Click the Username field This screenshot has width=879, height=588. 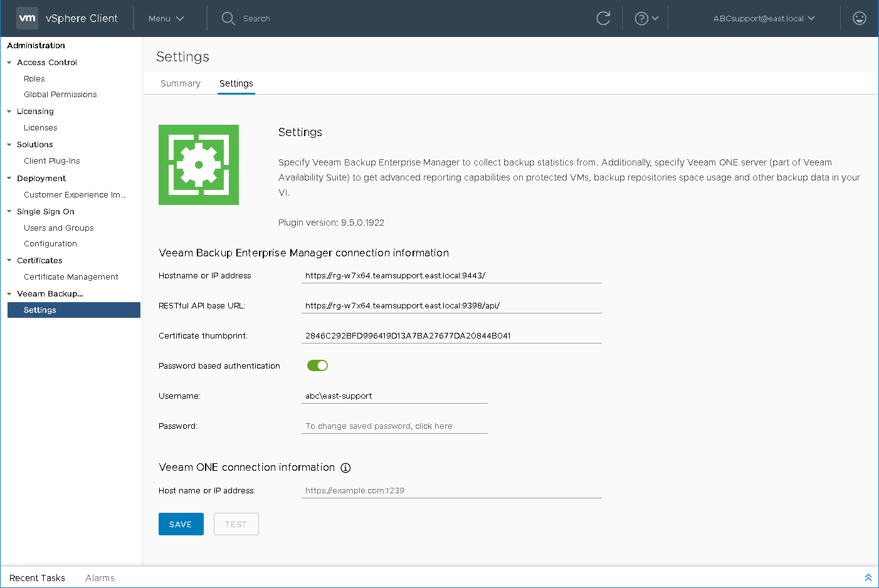tap(394, 396)
